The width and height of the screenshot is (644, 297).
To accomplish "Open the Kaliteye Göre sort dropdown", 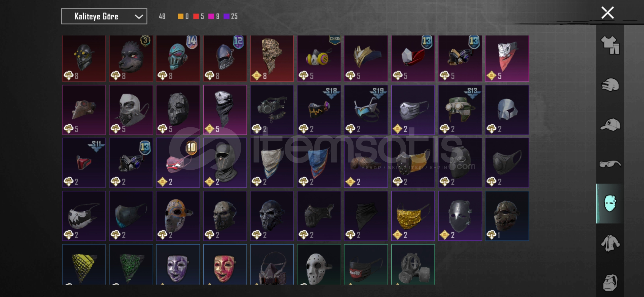I will 104,16.
